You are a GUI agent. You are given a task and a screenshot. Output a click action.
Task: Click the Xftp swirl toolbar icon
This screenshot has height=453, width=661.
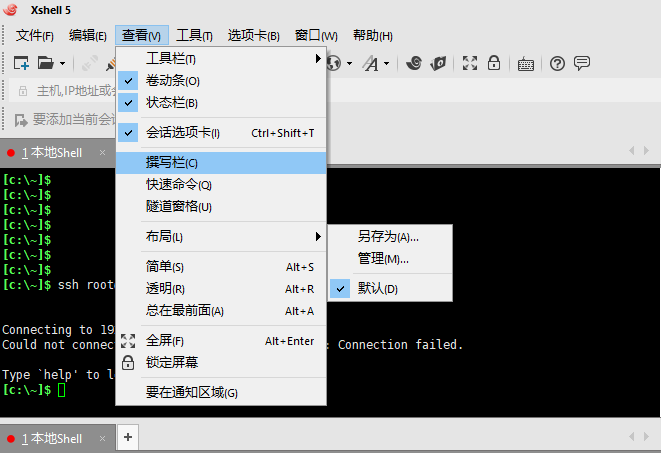pos(414,63)
